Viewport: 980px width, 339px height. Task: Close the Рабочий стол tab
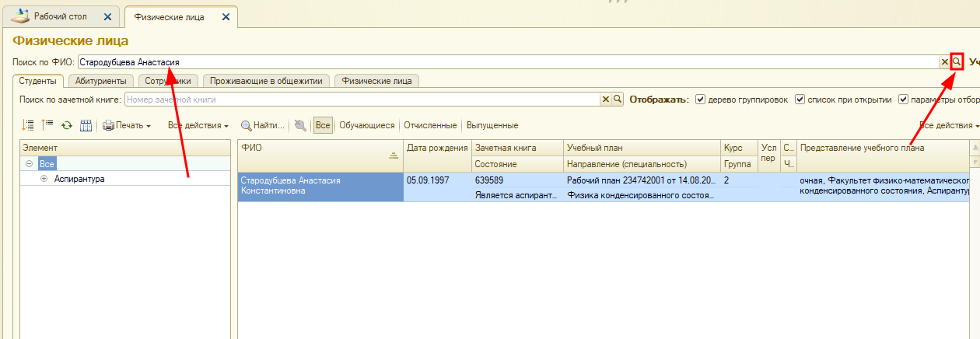point(107,17)
